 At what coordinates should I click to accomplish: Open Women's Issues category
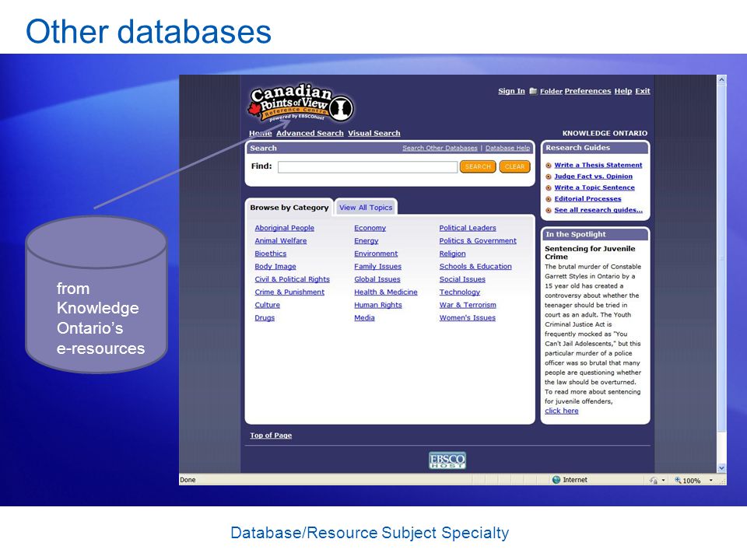(x=468, y=318)
